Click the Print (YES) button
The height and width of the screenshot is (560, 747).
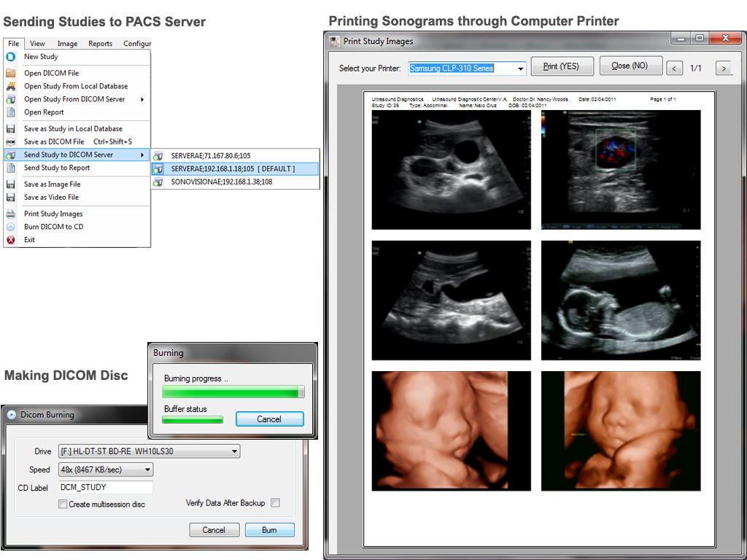(x=562, y=66)
